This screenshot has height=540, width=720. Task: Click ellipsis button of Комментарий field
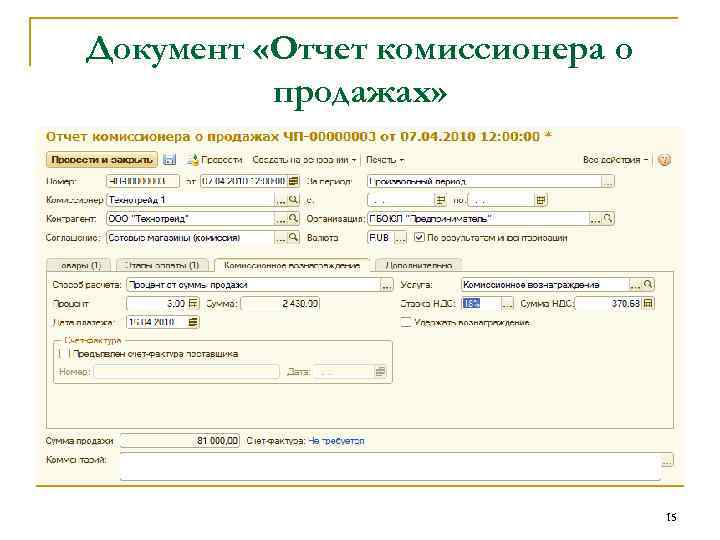667,461
